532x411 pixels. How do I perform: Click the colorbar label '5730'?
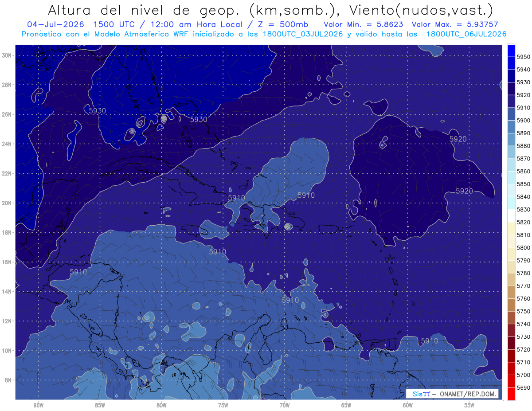pos(524,337)
